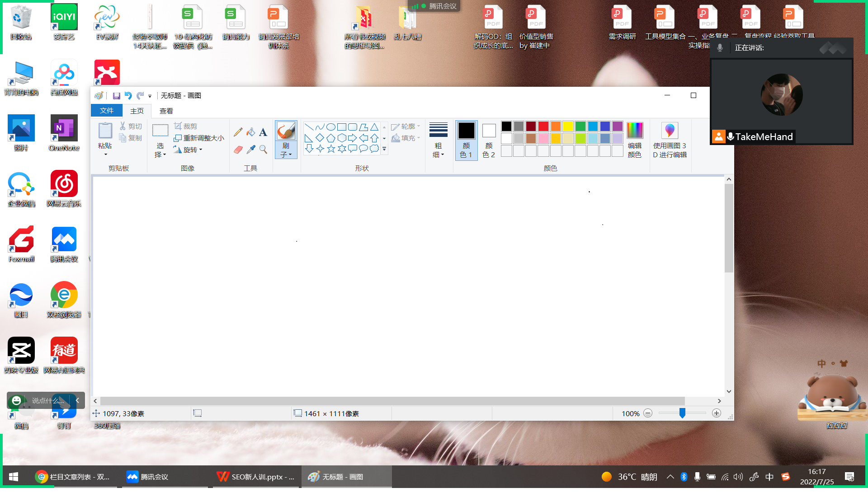Select the 颜色 1 color slot
The image size is (868, 502).
pos(466,141)
